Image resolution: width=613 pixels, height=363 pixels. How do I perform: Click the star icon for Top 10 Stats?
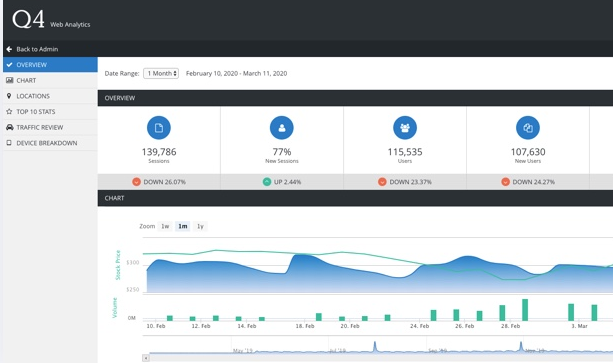pyautogui.click(x=9, y=111)
